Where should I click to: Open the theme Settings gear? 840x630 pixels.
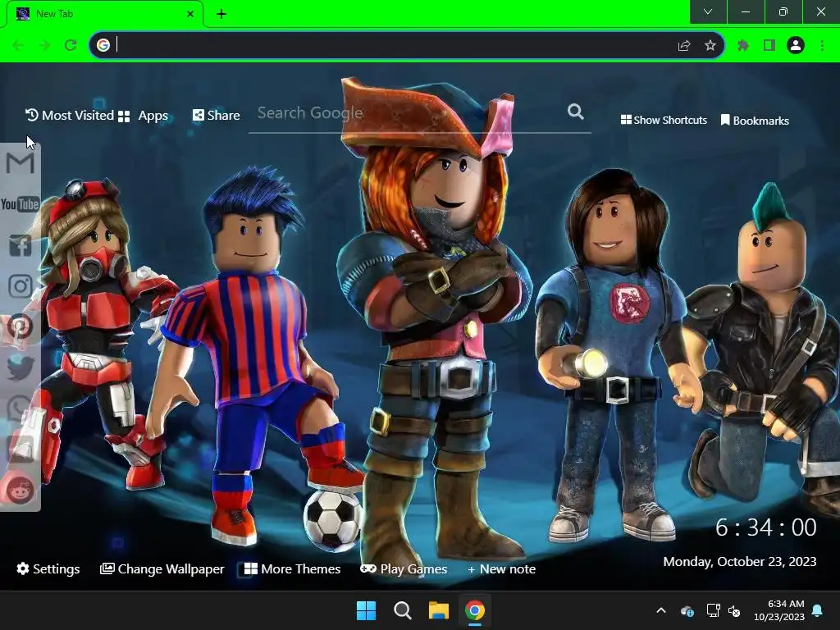point(48,569)
